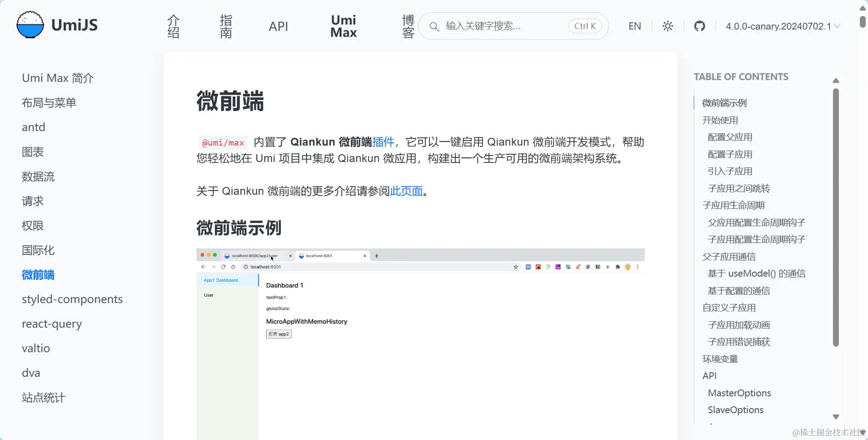Jump to 子应用配置生命周期钩子 in contents

coord(757,239)
